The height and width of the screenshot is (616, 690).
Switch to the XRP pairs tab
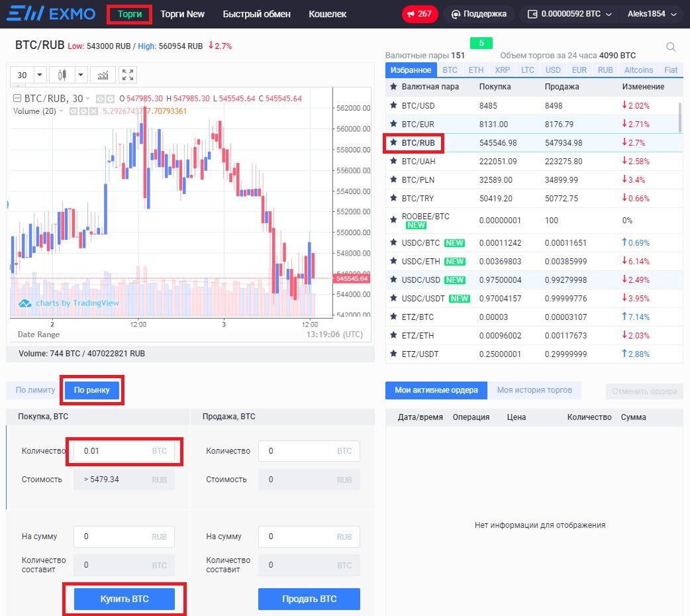(502, 70)
